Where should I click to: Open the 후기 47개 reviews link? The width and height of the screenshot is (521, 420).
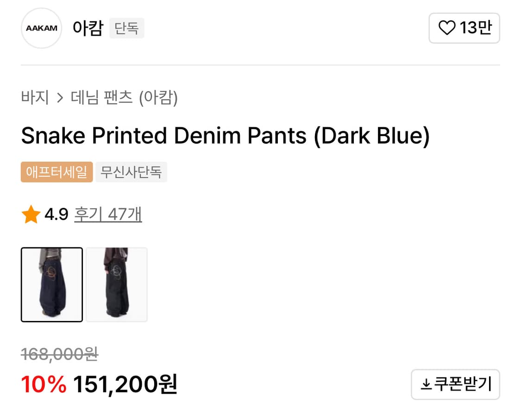(108, 214)
